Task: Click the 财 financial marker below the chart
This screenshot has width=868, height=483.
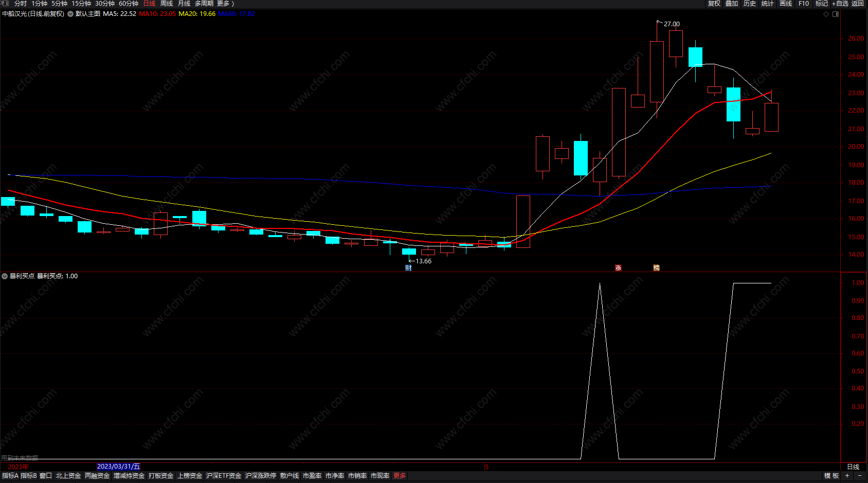Action: coord(408,267)
